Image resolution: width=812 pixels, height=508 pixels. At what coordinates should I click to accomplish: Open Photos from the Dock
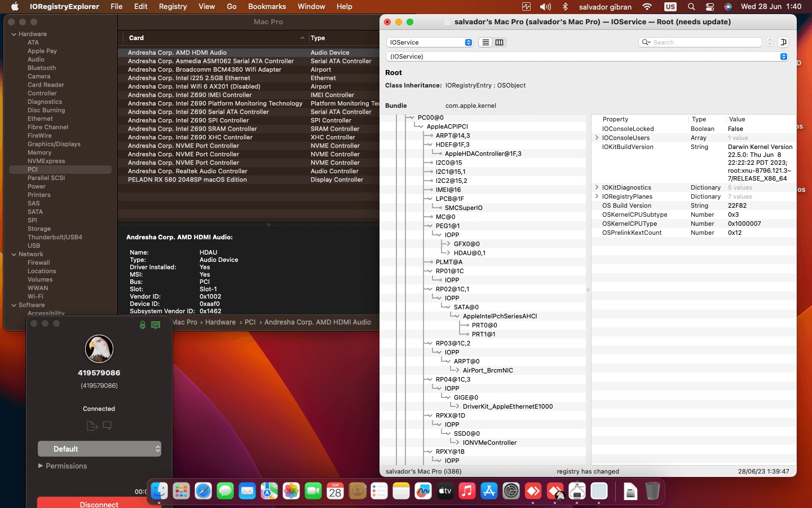[x=291, y=491]
